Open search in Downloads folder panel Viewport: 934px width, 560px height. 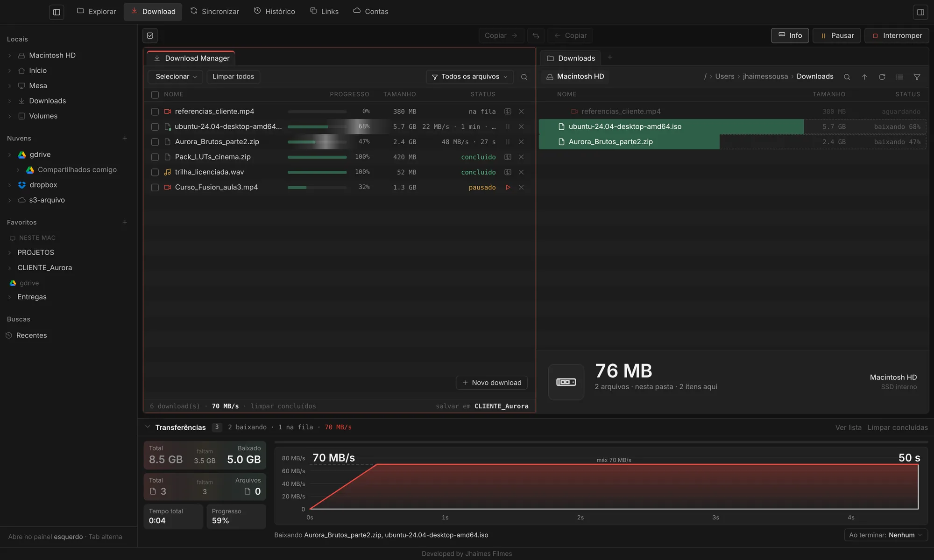(x=847, y=77)
